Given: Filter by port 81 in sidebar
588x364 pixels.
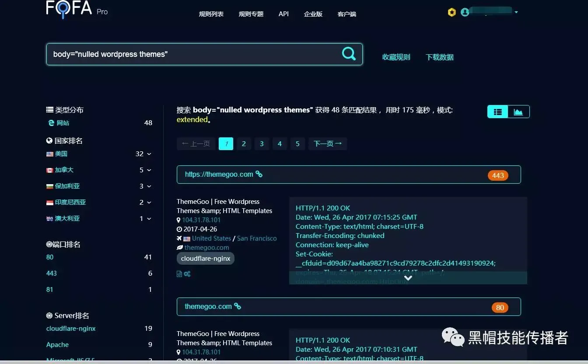Looking at the screenshot, I should [49, 290].
